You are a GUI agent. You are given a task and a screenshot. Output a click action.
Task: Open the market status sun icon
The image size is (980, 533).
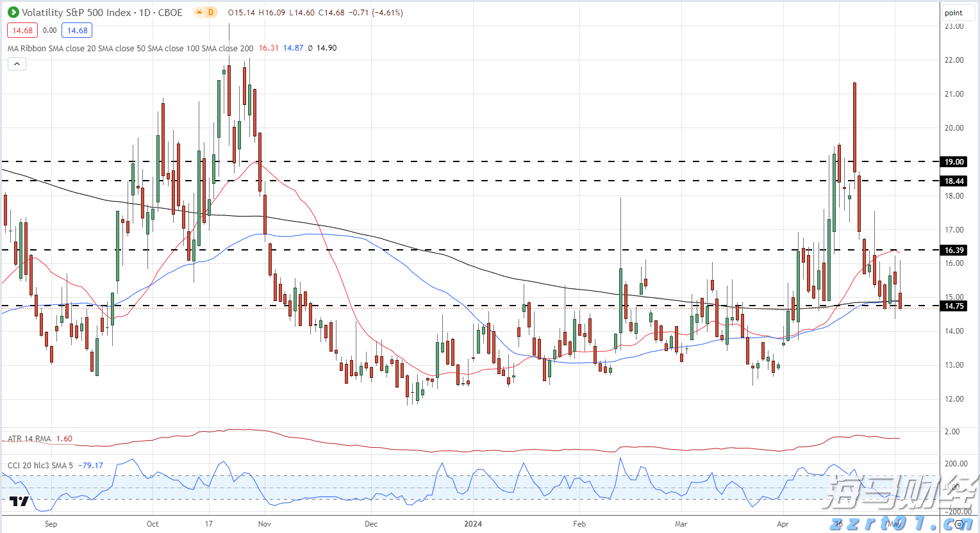[199, 12]
